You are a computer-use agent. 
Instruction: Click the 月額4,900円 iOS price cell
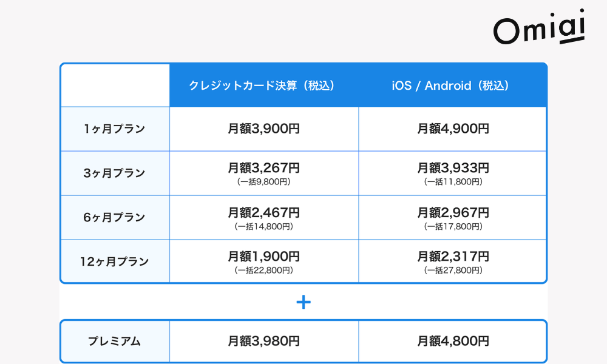[452, 129]
